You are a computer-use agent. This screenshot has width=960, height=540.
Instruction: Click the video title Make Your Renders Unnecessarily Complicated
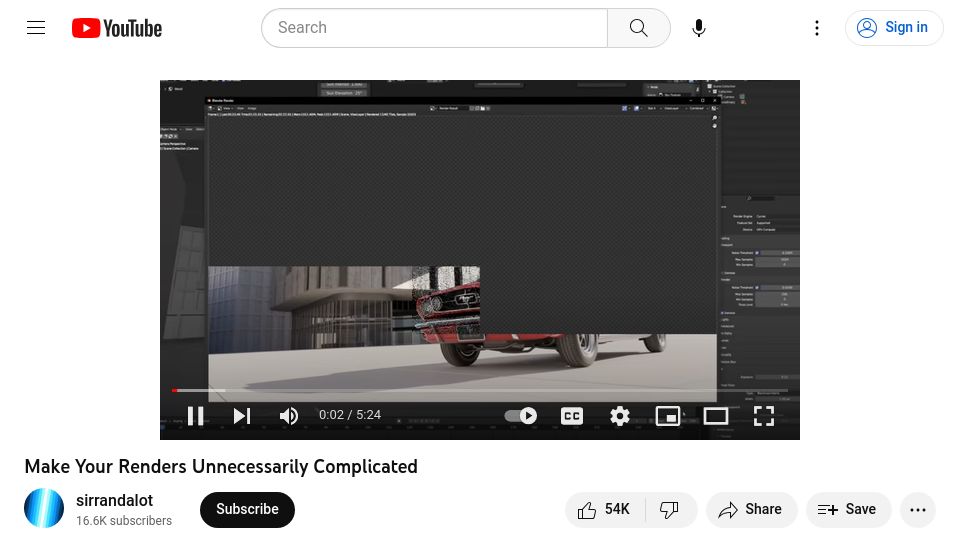pyautogui.click(x=221, y=467)
